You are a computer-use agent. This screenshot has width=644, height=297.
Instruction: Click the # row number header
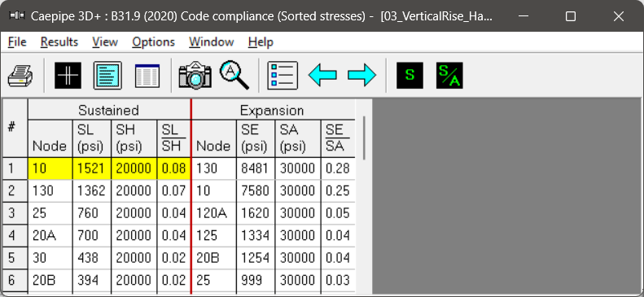(15, 128)
